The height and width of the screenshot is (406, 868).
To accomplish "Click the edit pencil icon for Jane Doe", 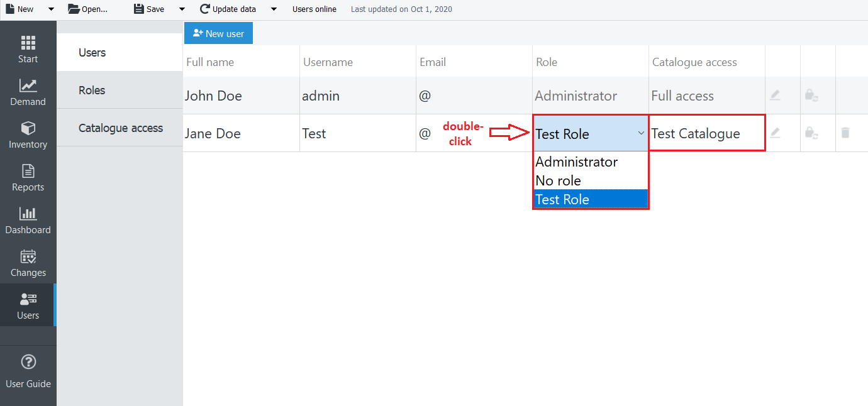I will [x=775, y=133].
